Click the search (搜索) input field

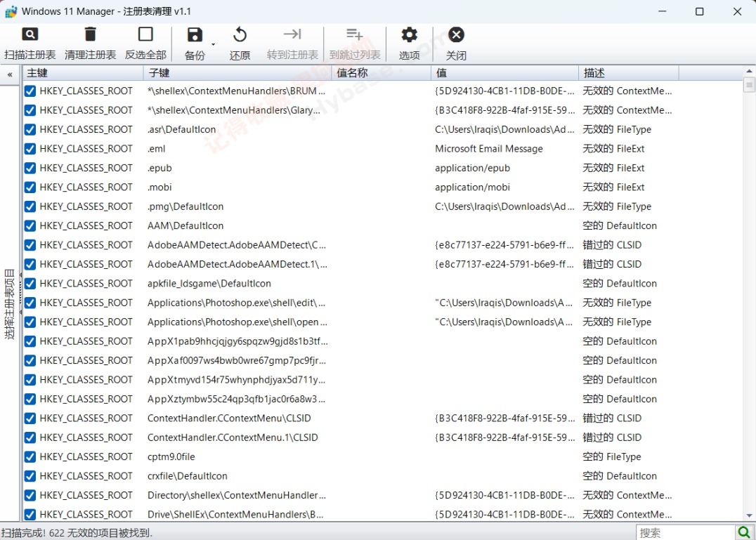[x=685, y=532]
